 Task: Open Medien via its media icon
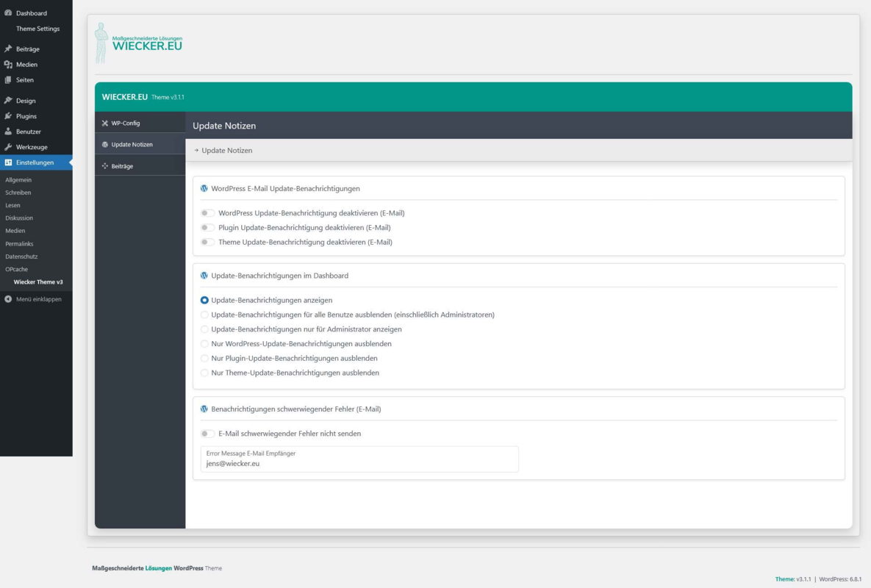(8, 65)
